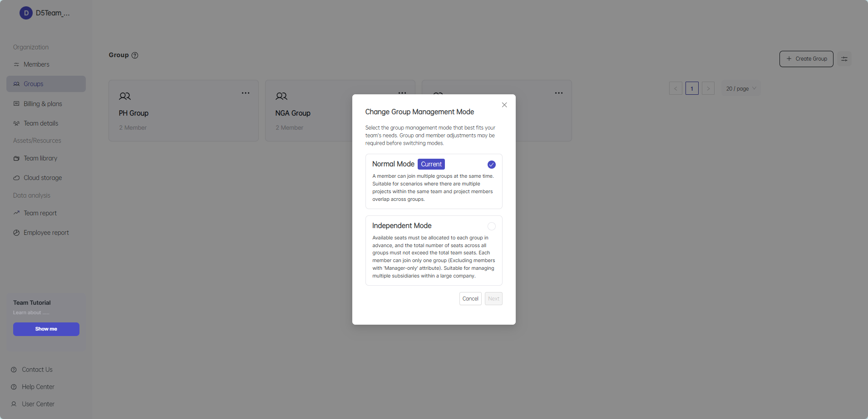
Task: Open Members in the sidebar
Action: 36,64
